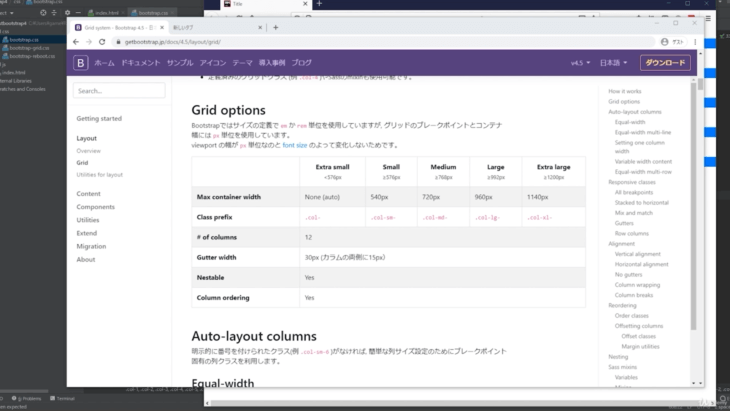Screen dimensions: 730x411
Task: Open the 日本語 language dropdown
Action: pos(613,63)
